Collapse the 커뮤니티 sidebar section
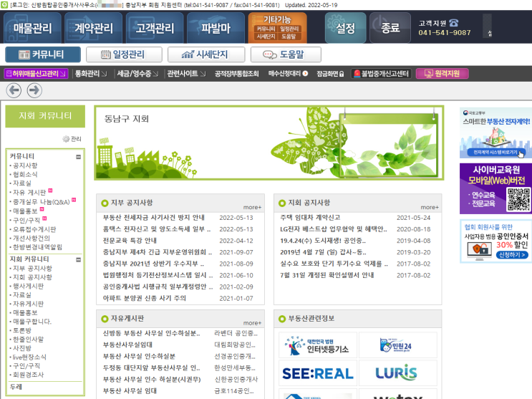Screen dimensions: 532x399 (78, 157)
